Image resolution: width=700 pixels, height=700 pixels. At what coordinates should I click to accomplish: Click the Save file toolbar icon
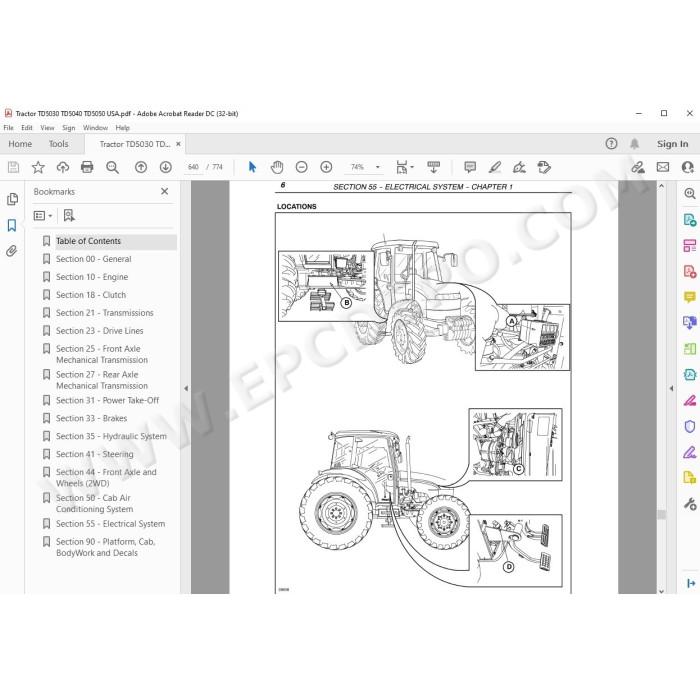(13, 167)
